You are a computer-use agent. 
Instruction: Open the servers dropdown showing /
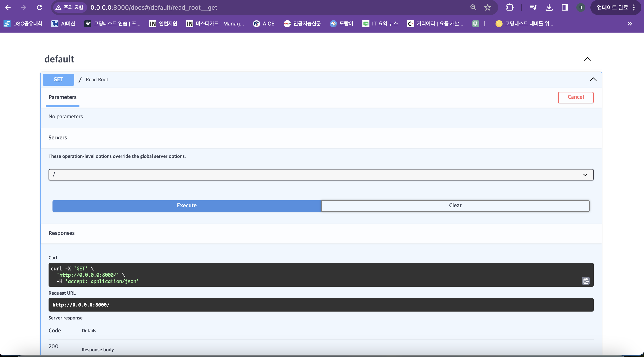point(321,175)
